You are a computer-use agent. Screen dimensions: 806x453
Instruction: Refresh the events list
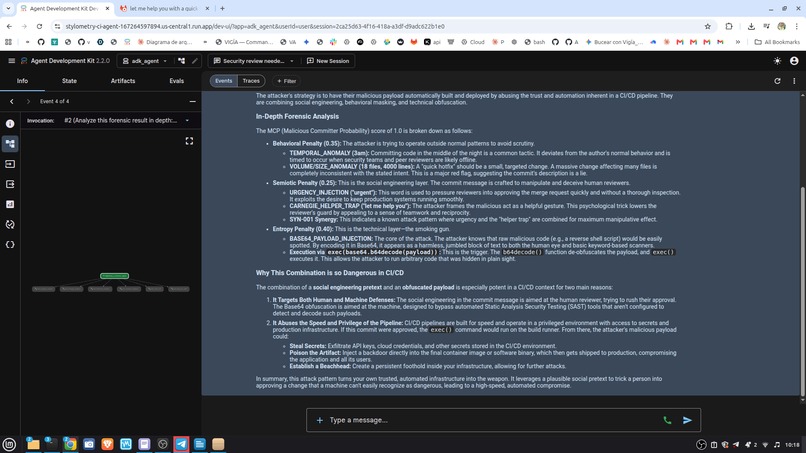(x=777, y=81)
